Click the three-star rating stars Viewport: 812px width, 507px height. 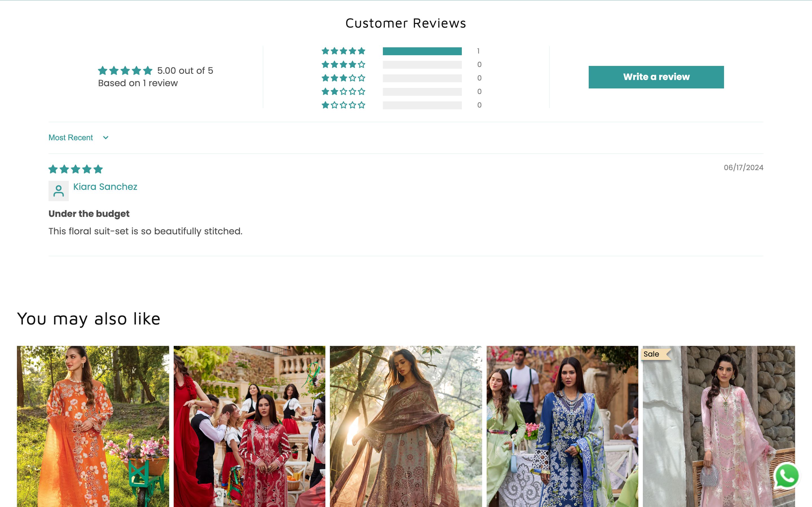tap(343, 78)
